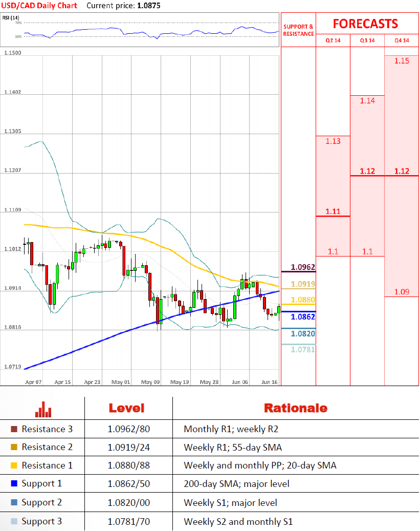Select the 'Q4 14' forecast column header
The image size is (420, 531).
(x=402, y=40)
